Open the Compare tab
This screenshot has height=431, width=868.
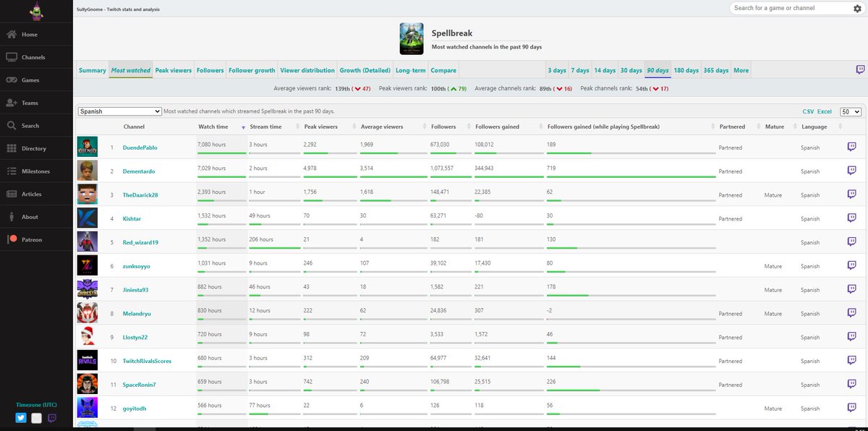[443, 70]
